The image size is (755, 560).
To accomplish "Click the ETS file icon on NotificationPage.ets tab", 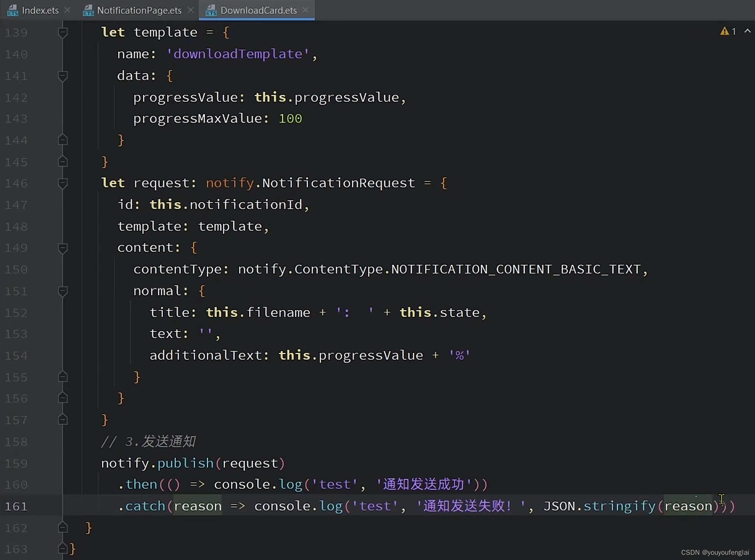I will coord(88,10).
